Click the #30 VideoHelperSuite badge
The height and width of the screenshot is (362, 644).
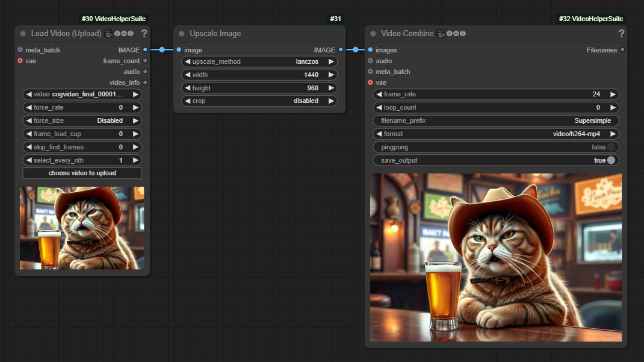(114, 19)
